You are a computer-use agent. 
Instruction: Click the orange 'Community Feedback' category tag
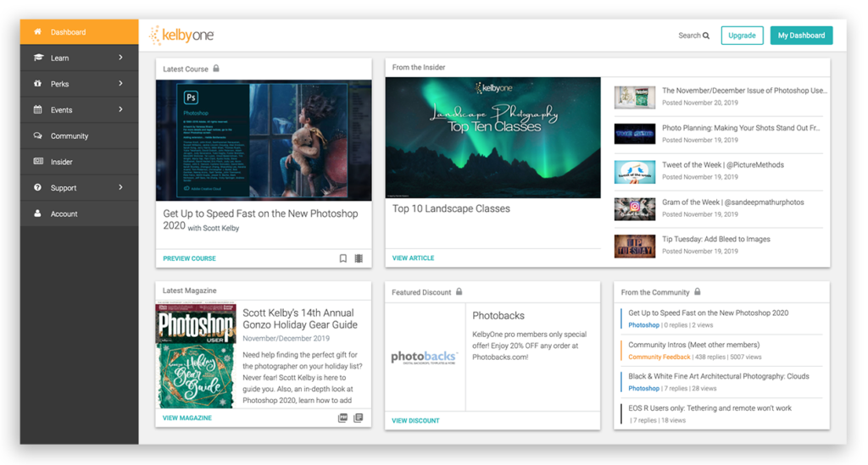(659, 357)
